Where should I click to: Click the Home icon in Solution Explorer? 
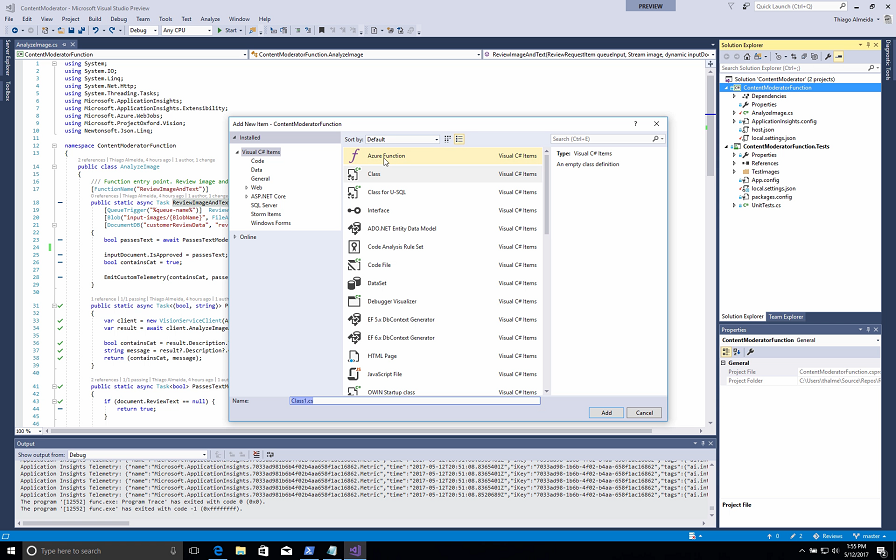coord(747,57)
